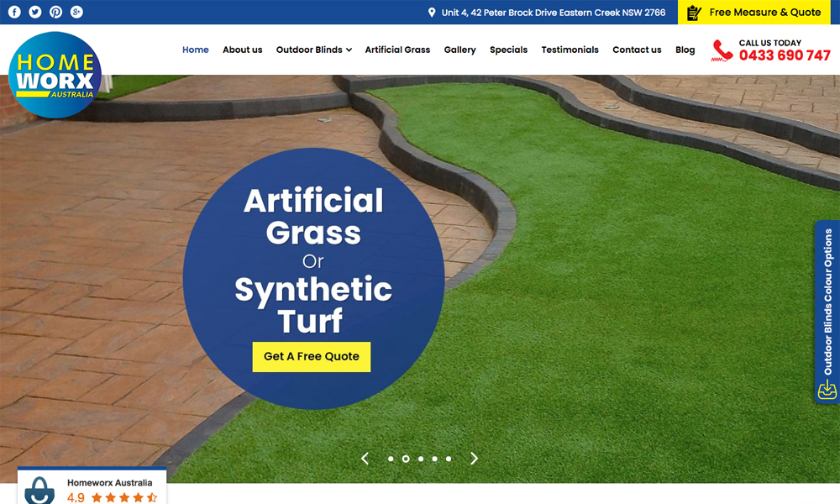Call the 0433 690 747 phone number

pos(785,55)
